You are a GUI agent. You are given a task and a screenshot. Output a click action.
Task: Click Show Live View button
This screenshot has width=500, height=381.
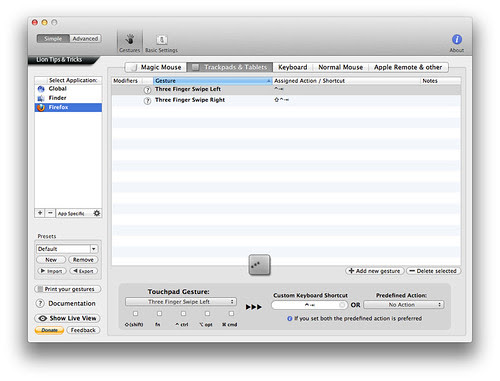coord(68,318)
